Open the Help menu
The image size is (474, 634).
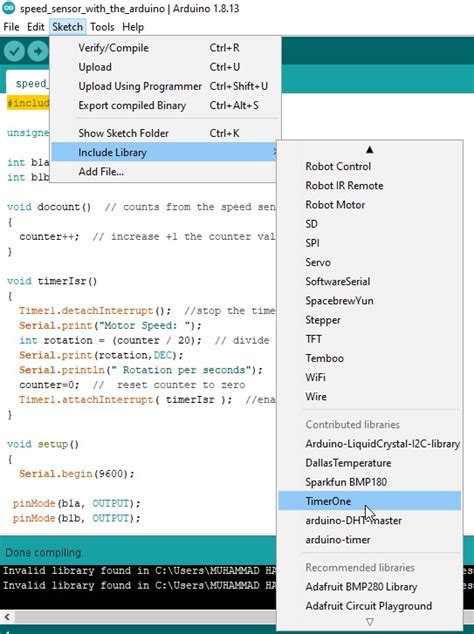133,27
